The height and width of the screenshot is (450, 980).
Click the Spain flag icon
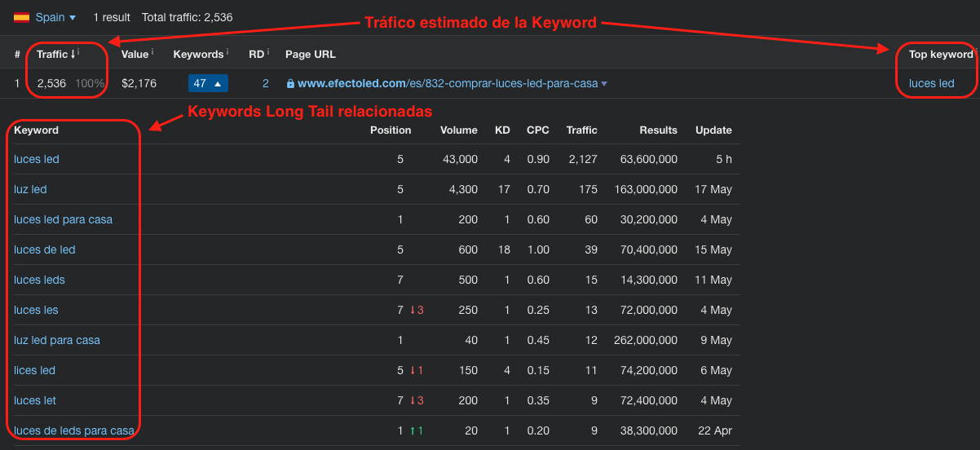21,17
